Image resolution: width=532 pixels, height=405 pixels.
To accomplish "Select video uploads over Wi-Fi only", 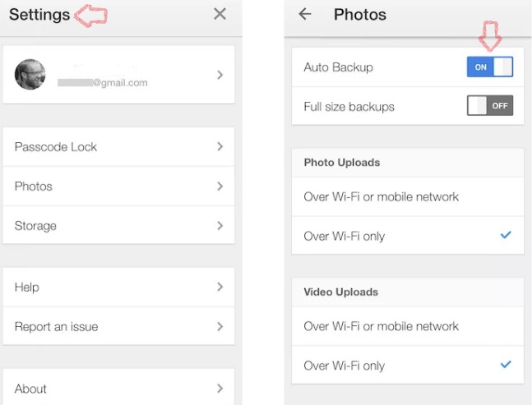I will click(345, 366).
